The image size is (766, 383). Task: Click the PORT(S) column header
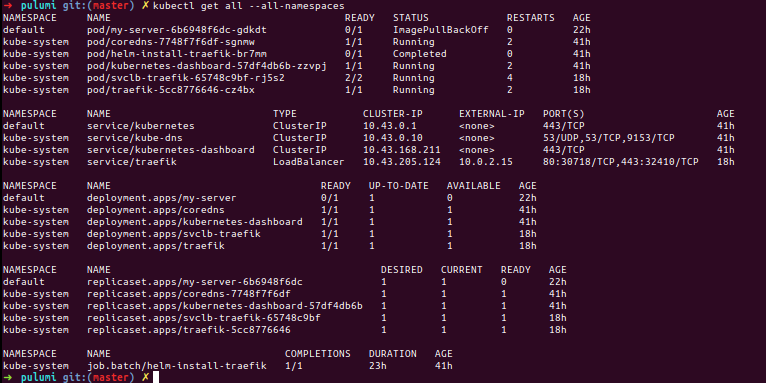[x=564, y=114]
